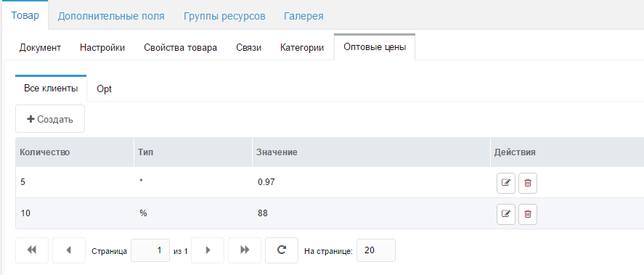The height and width of the screenshot is (275, 644).
Task: Sort by the Значение column header
Action: tap(371, 152)
